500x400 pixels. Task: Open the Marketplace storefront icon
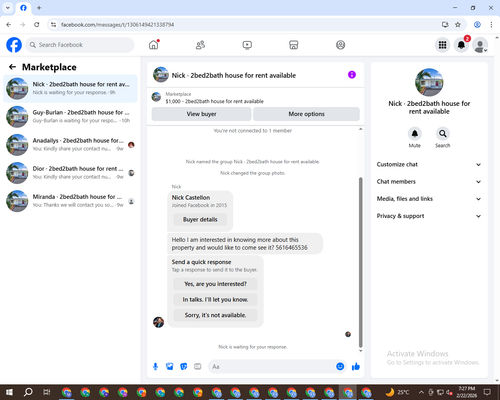pos(294,45)
